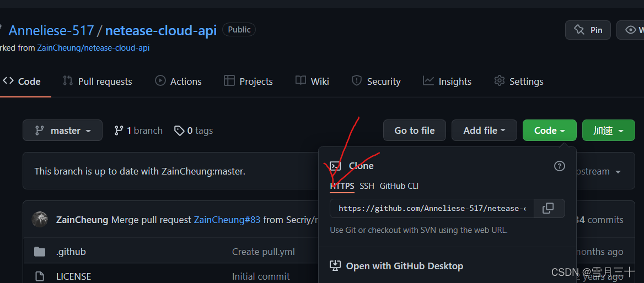Open the Settings tab
This screenshot has height=283, width=644.
coord(519,81)
